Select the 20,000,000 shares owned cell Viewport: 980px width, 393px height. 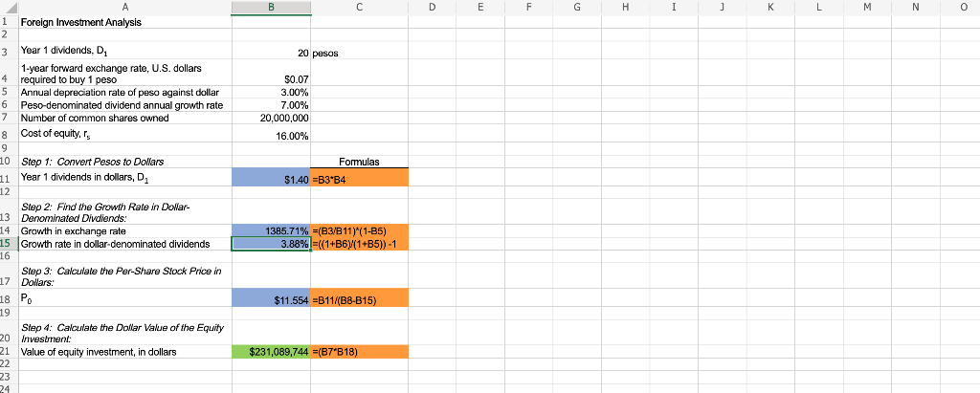coord(271,118)
